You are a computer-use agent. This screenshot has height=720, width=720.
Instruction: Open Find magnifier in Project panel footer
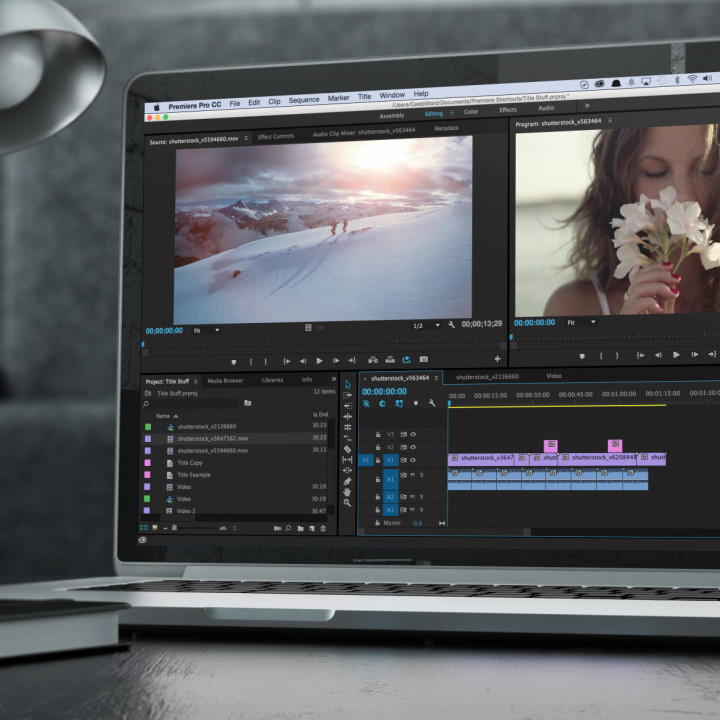(x=288, y=528)
